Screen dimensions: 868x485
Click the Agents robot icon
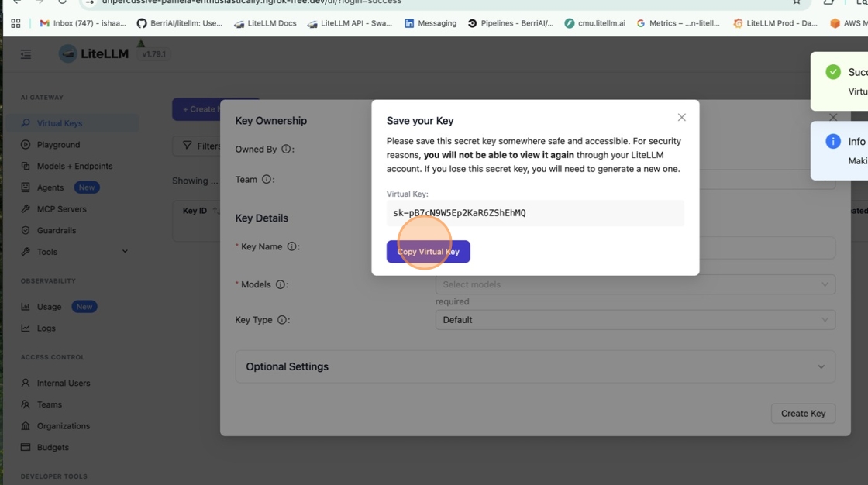pyautogui.click(x=26, y=187)
